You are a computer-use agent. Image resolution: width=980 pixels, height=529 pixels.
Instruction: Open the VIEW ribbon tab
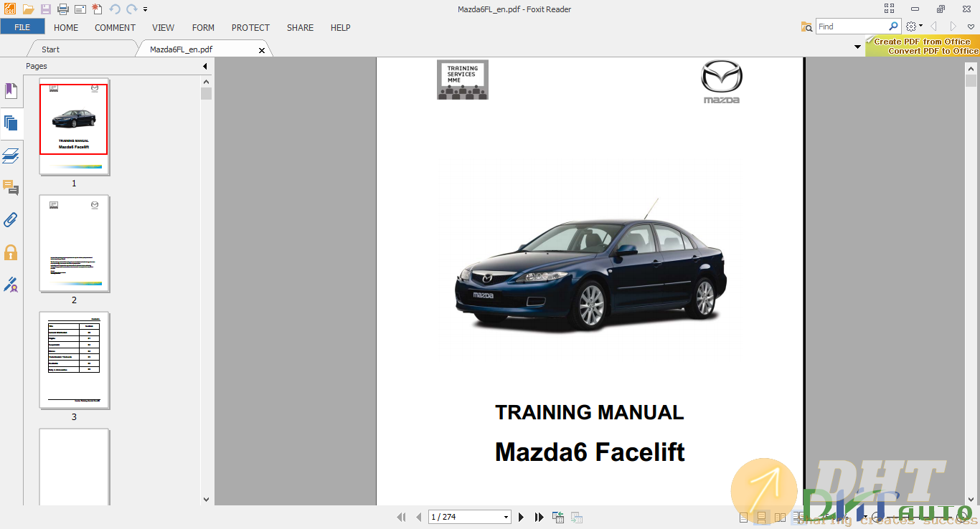click(x=164, y=27)
